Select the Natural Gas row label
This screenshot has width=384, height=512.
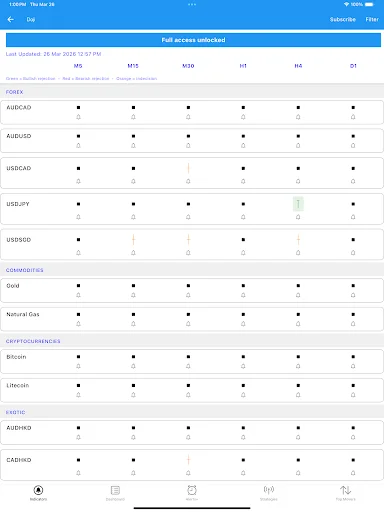[x=23, y=314]
